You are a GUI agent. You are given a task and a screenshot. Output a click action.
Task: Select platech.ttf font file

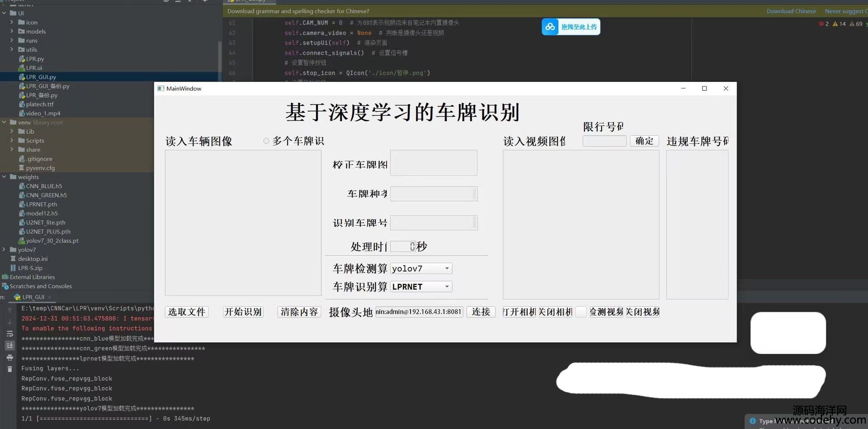pyautogui.click(x=40, y=104)
